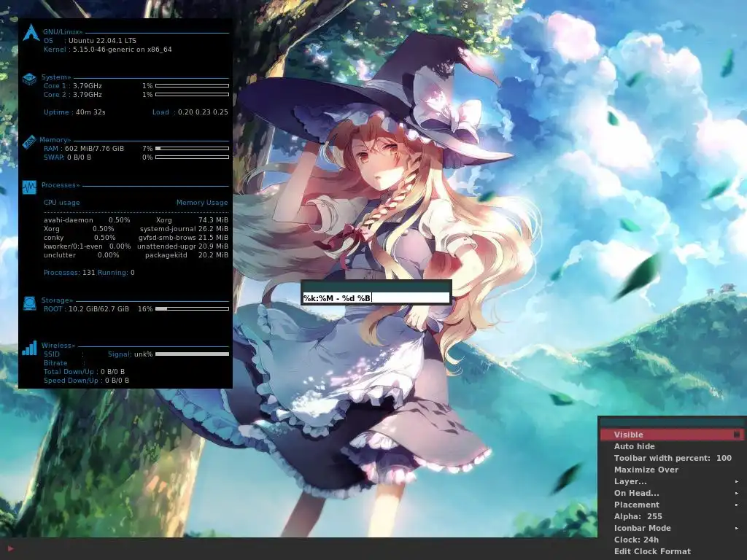Select the Alpha: 255 menu entry
Screen dimensions: 747x560
pos(671,516)
